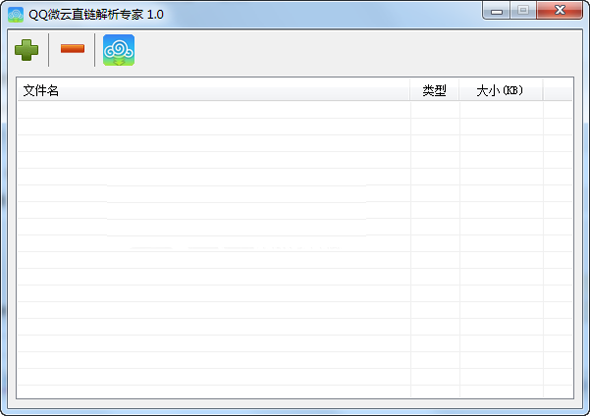590x416 pixels.
Task: Close the QQ微云直链解析专家 window
Action: 560,11
